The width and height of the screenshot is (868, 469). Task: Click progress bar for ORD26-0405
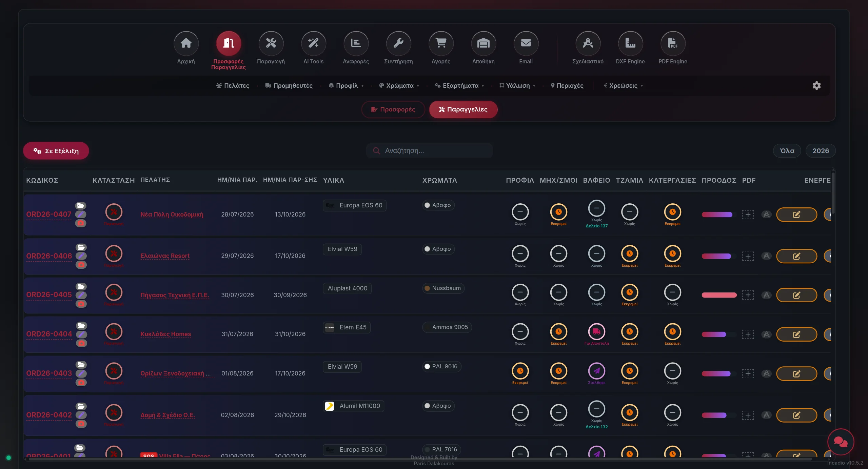click(719, 295)
